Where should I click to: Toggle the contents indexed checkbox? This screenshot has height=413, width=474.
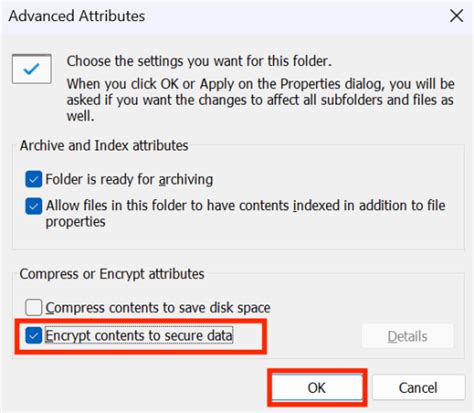(x=34, y=206)
